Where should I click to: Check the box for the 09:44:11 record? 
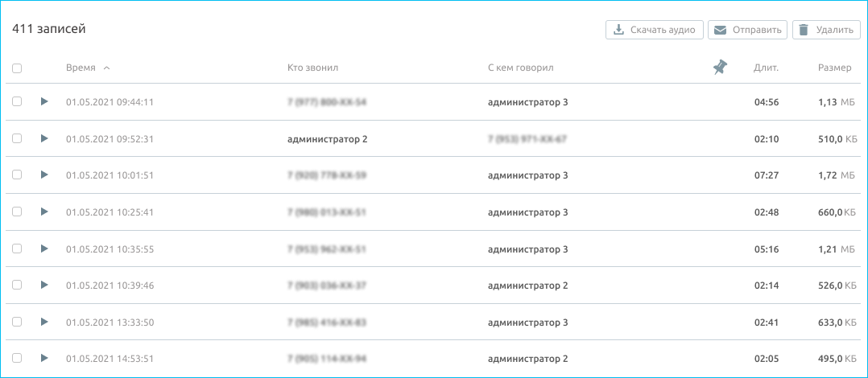[17, 102]
